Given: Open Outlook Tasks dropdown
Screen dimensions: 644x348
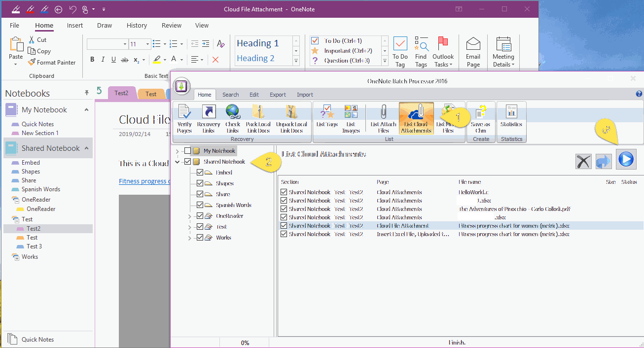Looking at the screenshot, I should 443,52.
